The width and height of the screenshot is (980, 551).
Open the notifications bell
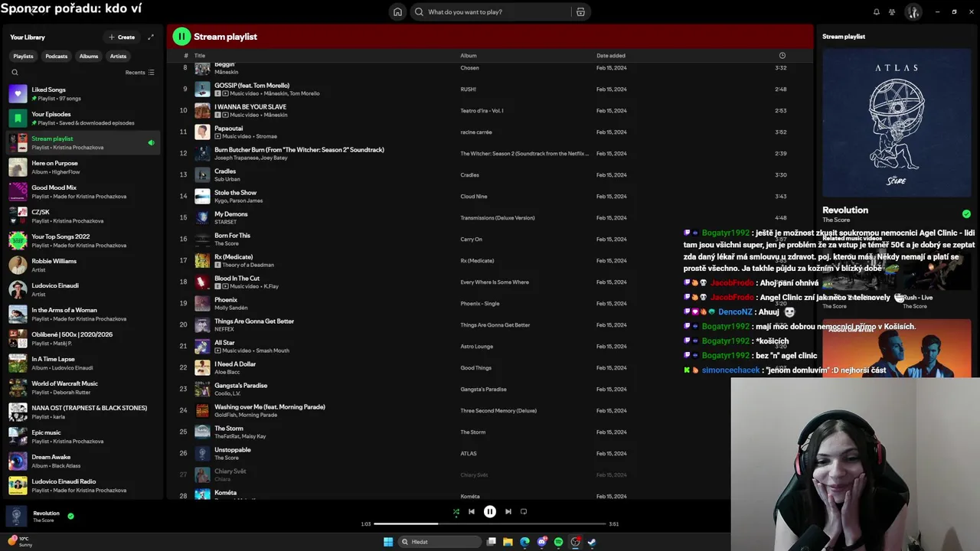(x=877, y=11)
